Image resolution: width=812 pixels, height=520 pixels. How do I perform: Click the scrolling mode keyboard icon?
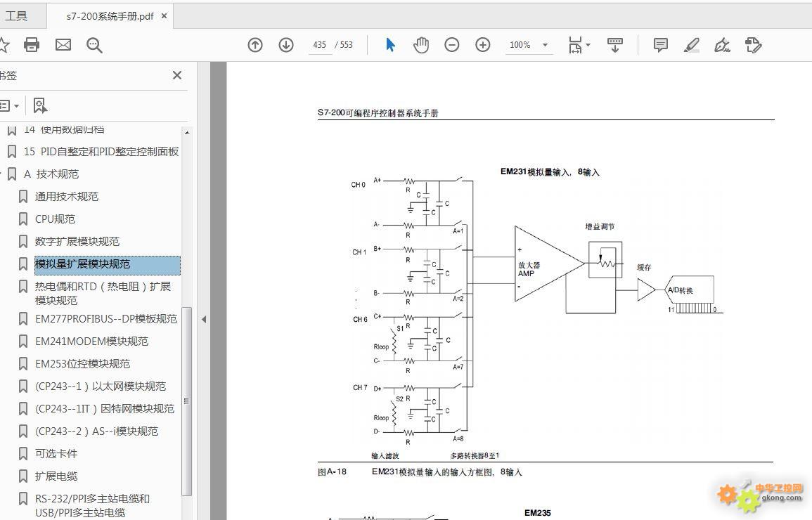pos(614,45)
